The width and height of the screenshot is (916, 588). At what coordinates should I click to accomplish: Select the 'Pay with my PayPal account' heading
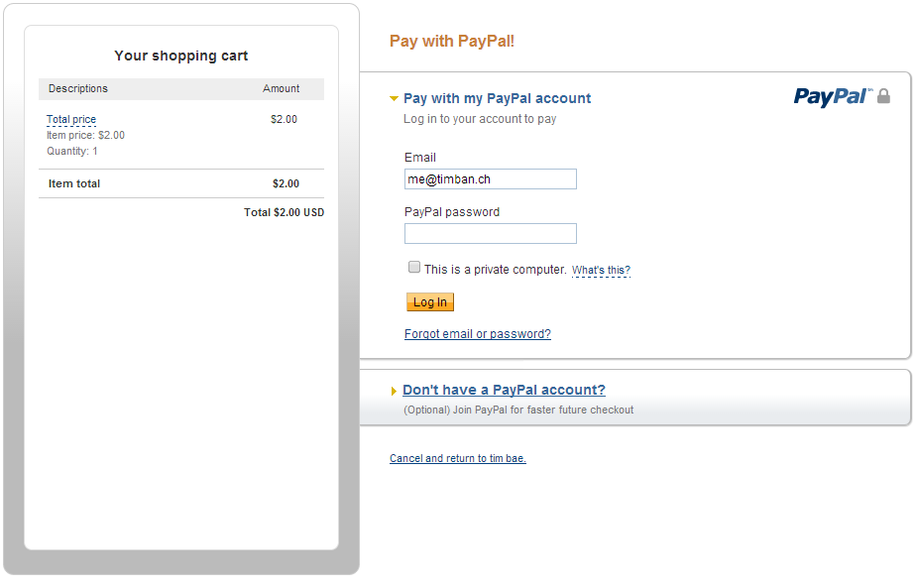[x=497, y=99]
